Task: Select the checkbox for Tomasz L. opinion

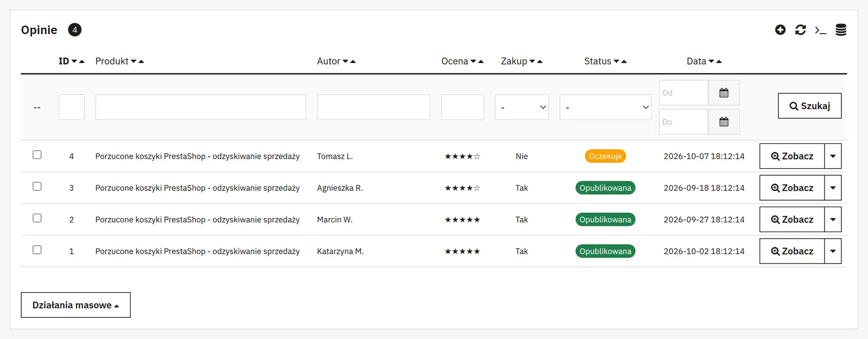Action: click(37, 155)
